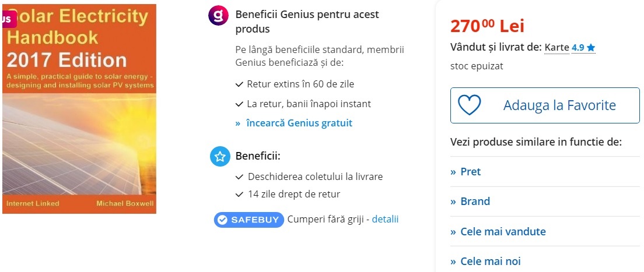
Task: Click the purple Genius logo icon
Action: pyautogui.click(x=218, y=16)
